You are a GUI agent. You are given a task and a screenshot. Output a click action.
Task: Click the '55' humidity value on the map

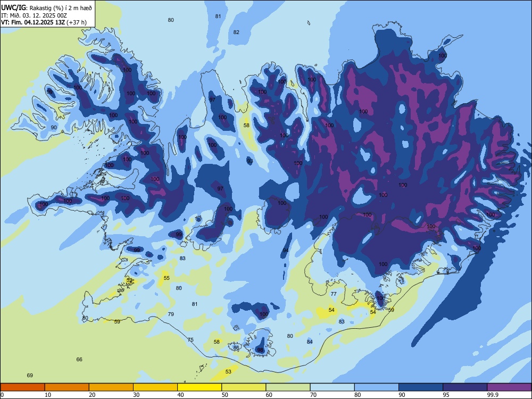pyautogui.click(x=167, y=278)
